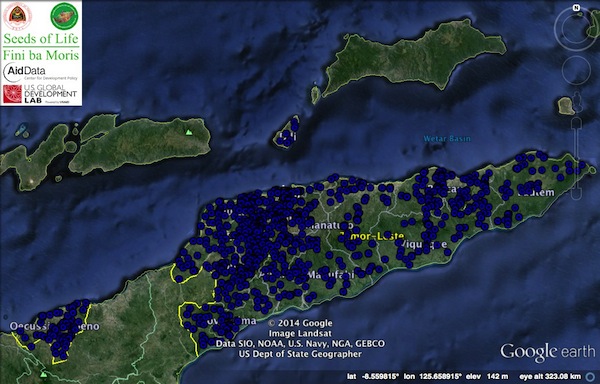The height and width of the screenshot is (384, 600).
Task: Click the U.S. Global Development Lab logo
Action: pyautogui.click(x=40, y=94)
